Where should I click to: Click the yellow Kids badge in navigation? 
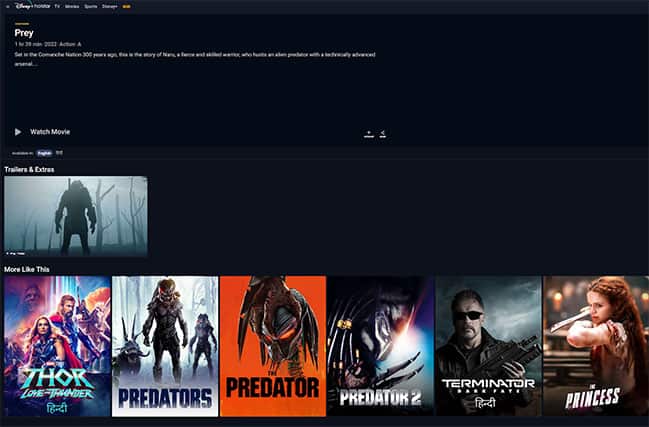click(x=127, y=7)
